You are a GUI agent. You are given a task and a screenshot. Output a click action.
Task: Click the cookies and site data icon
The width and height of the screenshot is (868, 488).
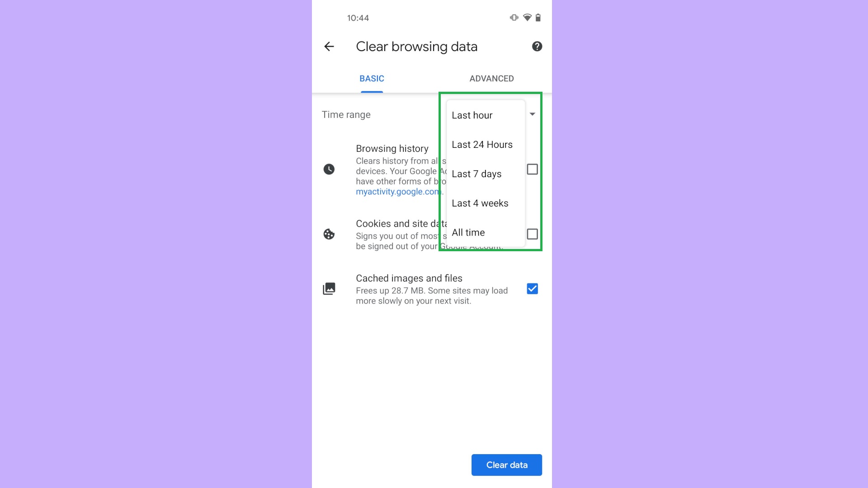(x=329, y=234)
